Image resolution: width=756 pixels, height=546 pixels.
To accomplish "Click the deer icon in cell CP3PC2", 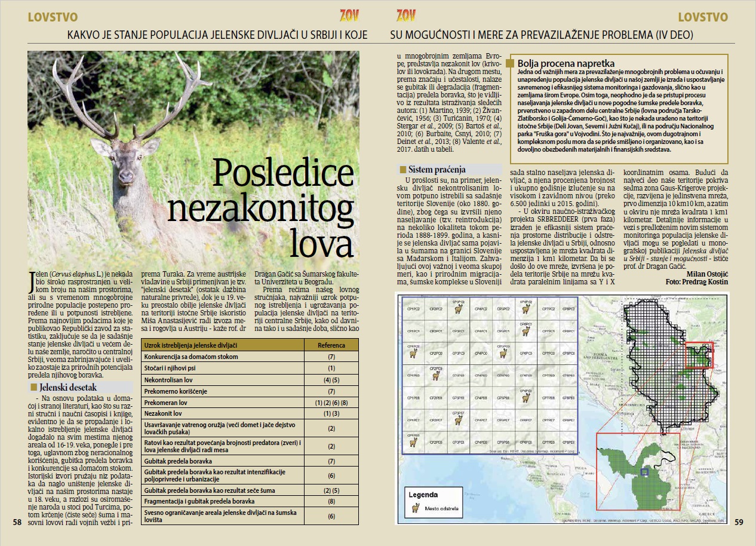I will click(459, 309).
